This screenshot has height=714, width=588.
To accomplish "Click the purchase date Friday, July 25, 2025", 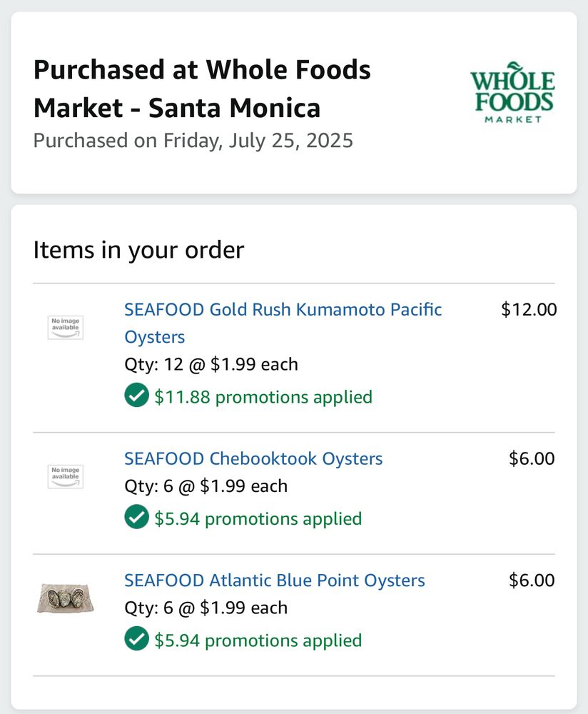I will pyautogui.click(x=258, y=141).
